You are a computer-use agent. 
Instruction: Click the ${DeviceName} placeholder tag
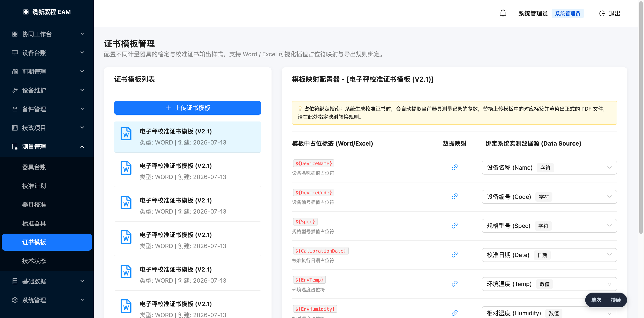(x=313, y=163)
